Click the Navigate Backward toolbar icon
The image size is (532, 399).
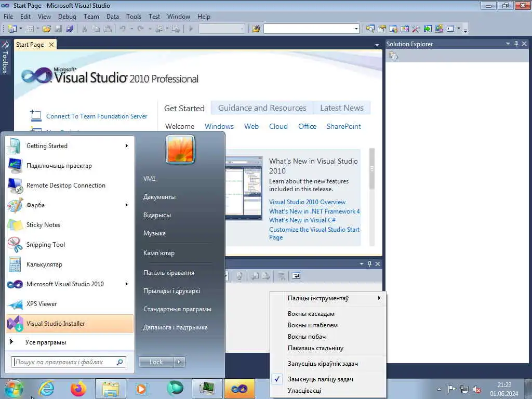point(159,29)
